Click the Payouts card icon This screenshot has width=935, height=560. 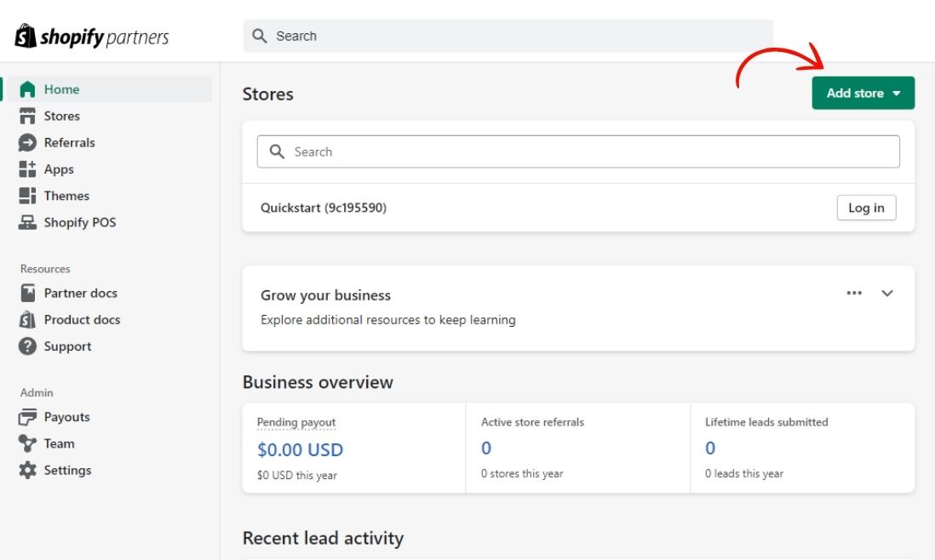[27, 417]
